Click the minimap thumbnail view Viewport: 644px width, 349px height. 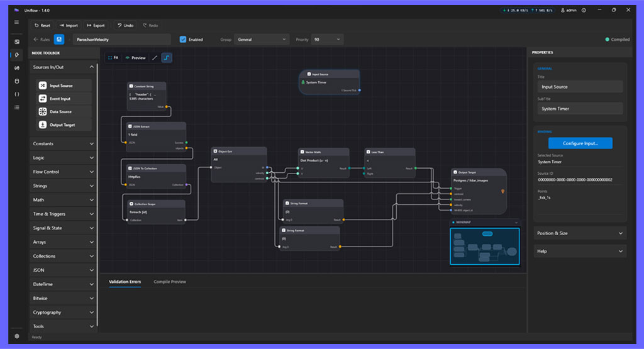pyautogui.click(x=485, y=247)
